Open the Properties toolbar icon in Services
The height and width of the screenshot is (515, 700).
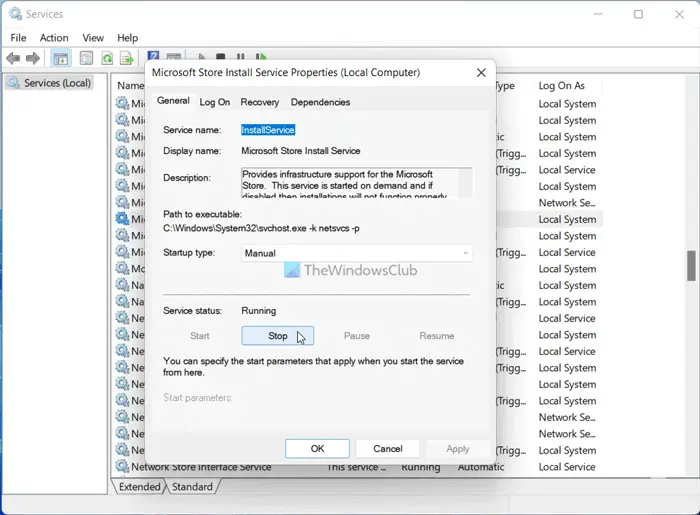pos(86,58)
